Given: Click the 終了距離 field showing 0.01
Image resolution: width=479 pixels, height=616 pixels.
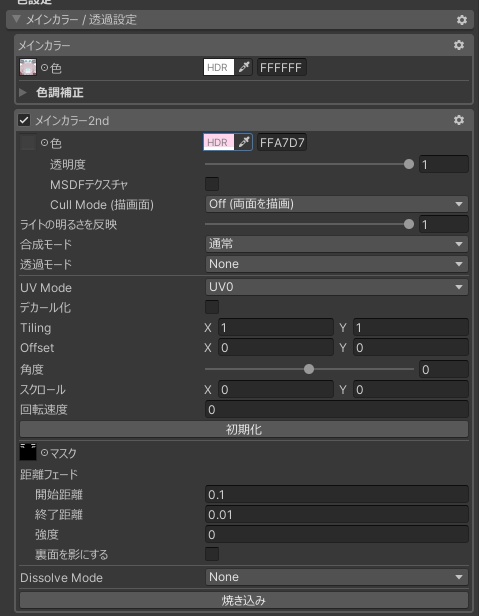Looking at the screenshot, I should pos(337,514).
